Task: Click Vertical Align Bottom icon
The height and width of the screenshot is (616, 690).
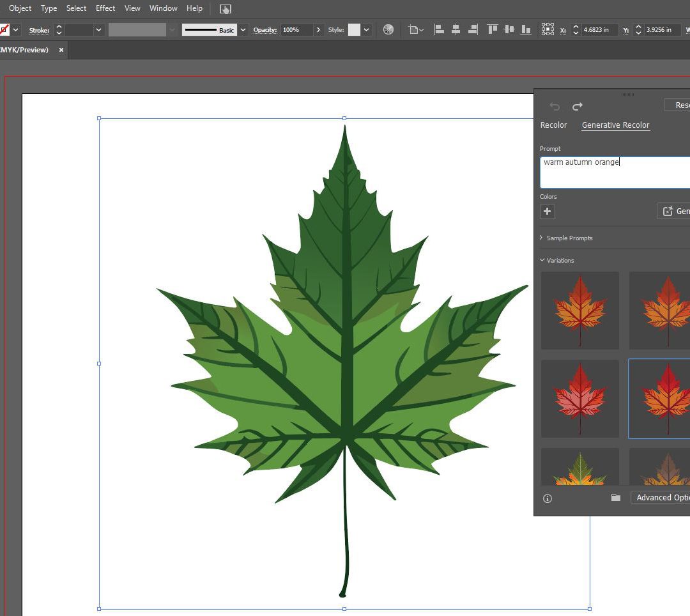Action: 525,29
